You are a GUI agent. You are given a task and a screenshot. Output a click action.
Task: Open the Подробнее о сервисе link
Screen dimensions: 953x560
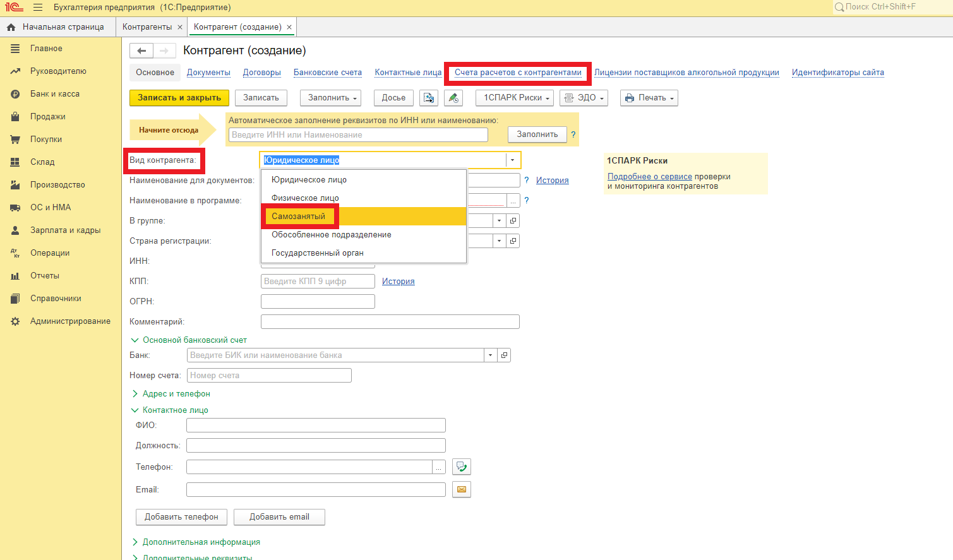649,177
